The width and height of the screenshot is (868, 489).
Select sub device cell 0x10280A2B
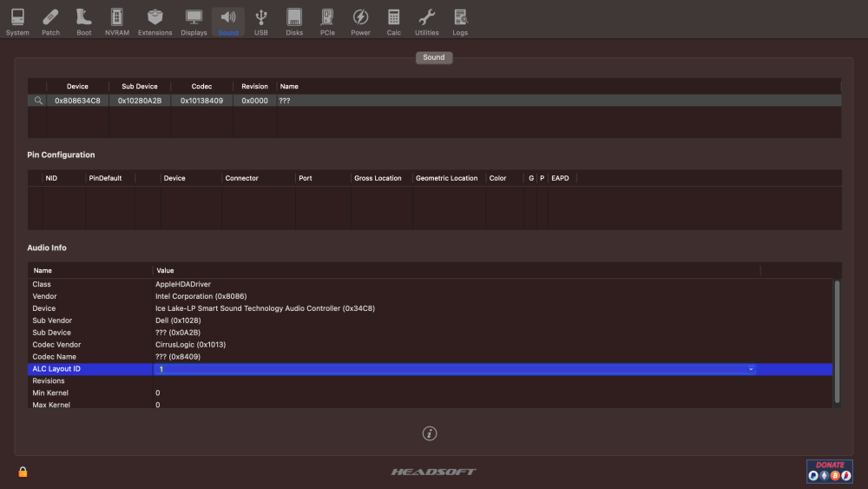pyautogui.click(x=140, y=101)
